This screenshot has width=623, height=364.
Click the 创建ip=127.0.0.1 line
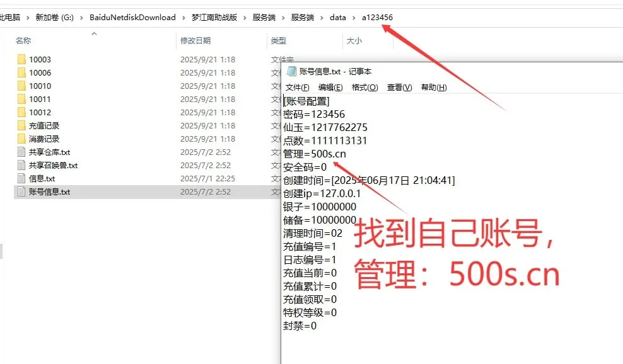(x=322, y=193)
